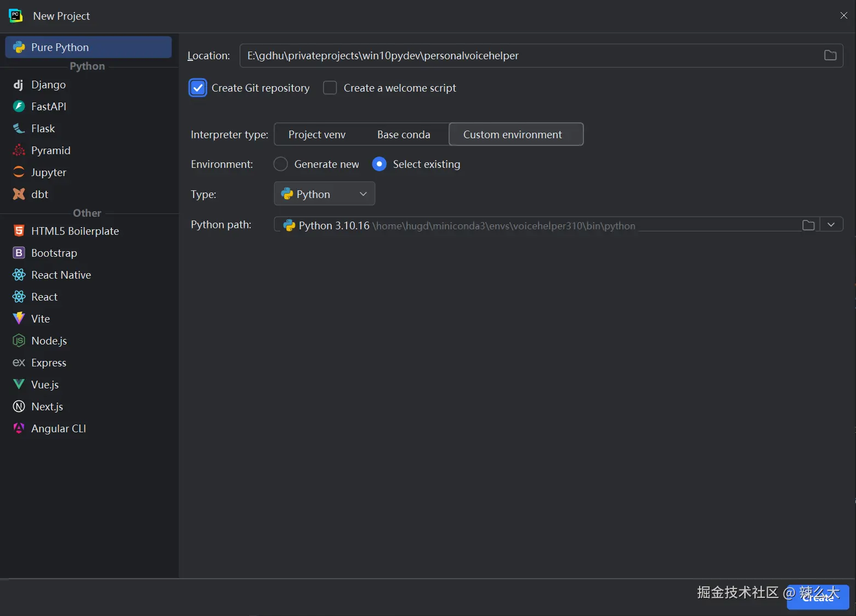The width and height of the screenshot is (856, 616).
Task: Select the Select existing radio button
Action: [379, 164]
